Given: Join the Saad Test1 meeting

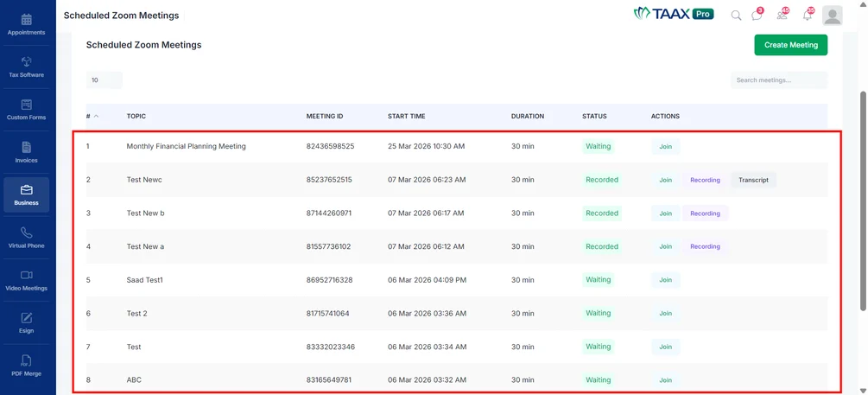Looking at the screenshot, I should click(665, 280).
